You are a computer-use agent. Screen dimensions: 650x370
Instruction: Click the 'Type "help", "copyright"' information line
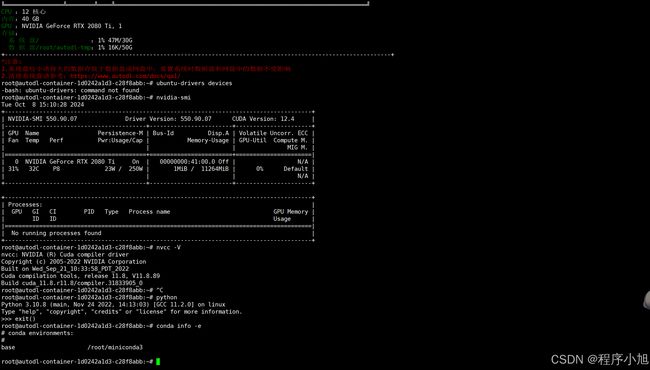pyautogui.click(x=121, y=311)
